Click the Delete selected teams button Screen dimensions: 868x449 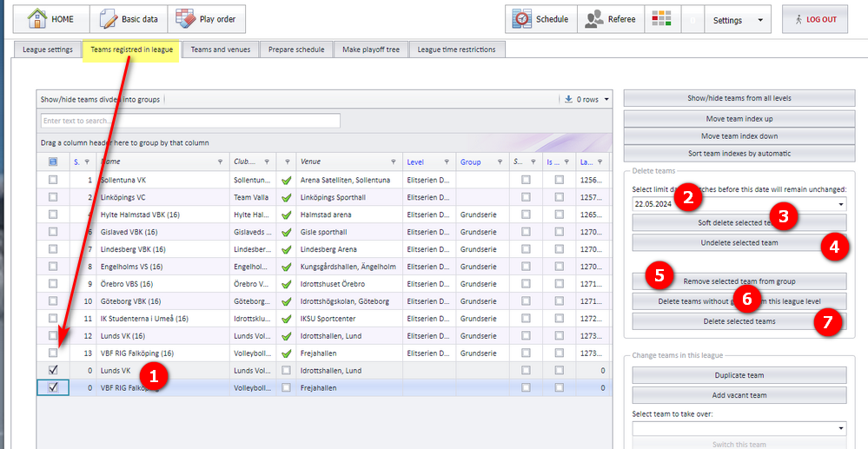739,321
